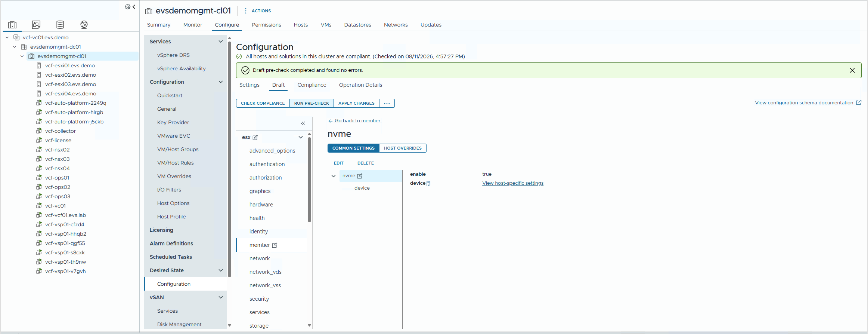Select the device child node
868x334 pixels.
362,188
